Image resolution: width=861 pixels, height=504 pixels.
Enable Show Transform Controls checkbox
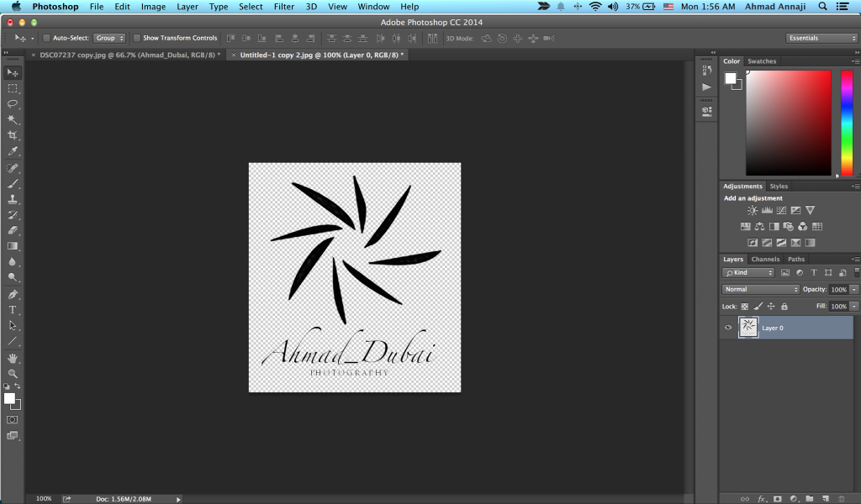[137, 38]
